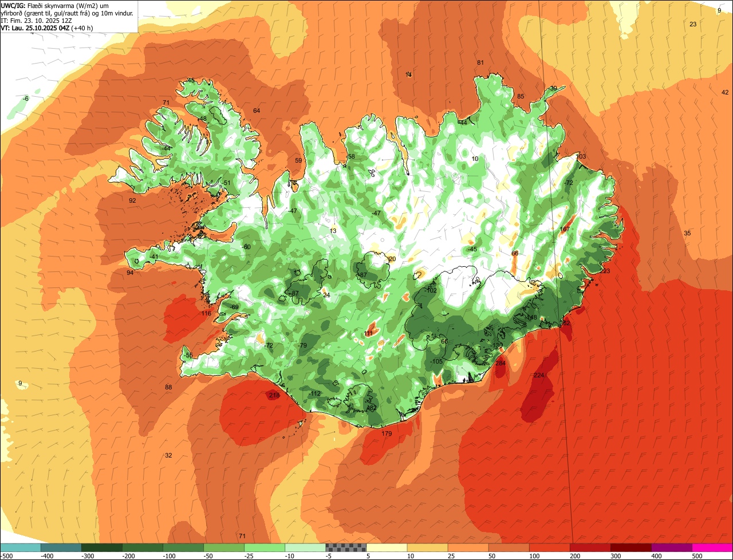733x560 pixels.
Task: Select the legend swatch between -300 and -200
Action: point(102,547)
